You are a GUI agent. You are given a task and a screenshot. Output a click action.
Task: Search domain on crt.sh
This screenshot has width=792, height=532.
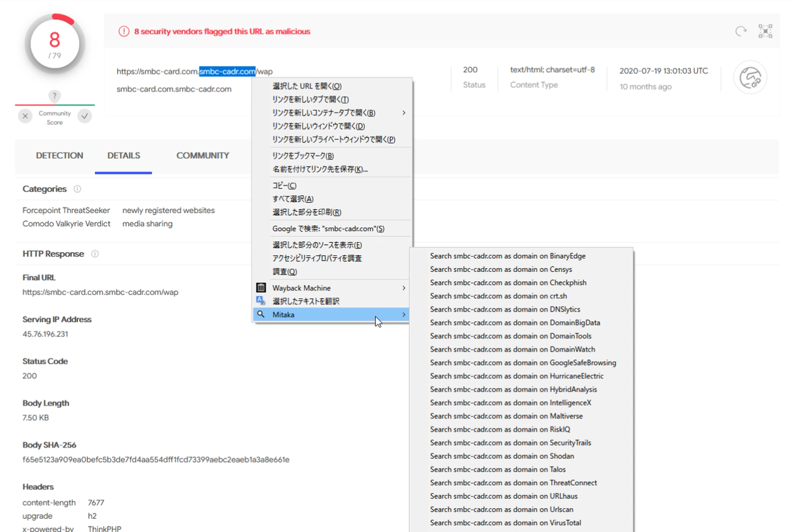point(521,296)
